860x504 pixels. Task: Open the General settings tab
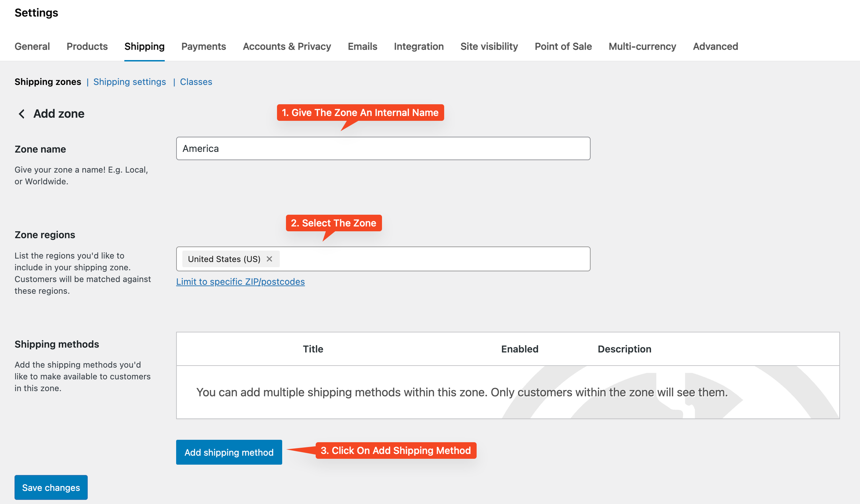tap(32, 46)
